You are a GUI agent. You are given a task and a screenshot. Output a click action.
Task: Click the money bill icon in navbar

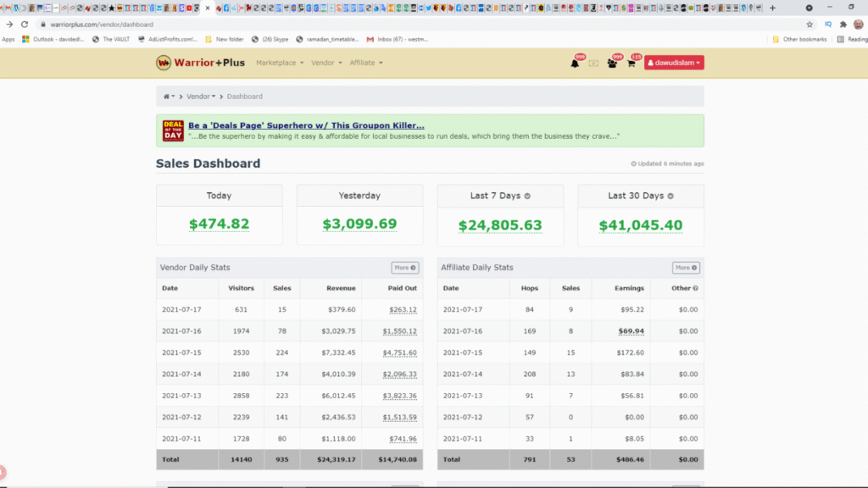pyautogui.click(x=593, y=63)
